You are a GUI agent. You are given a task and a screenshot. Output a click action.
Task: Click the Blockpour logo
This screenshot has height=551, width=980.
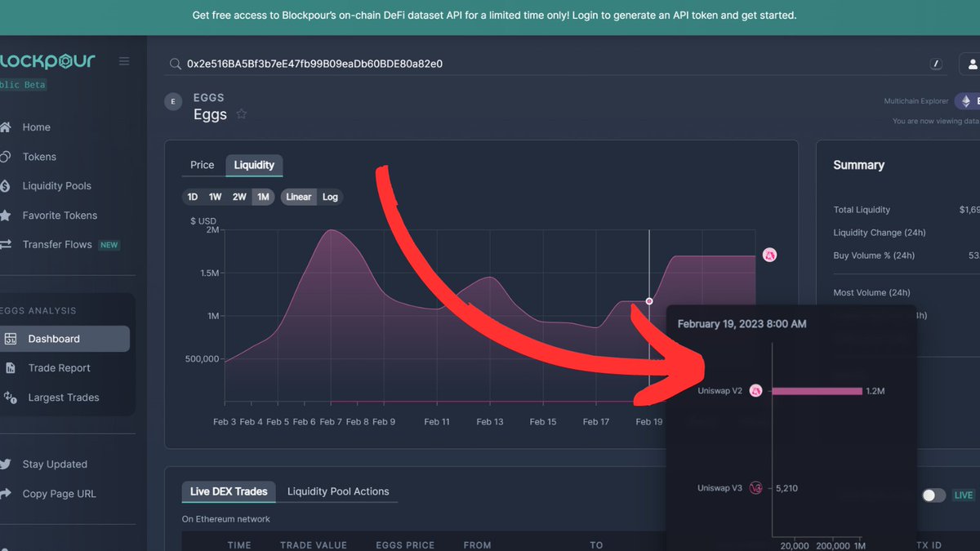[47, 61]
